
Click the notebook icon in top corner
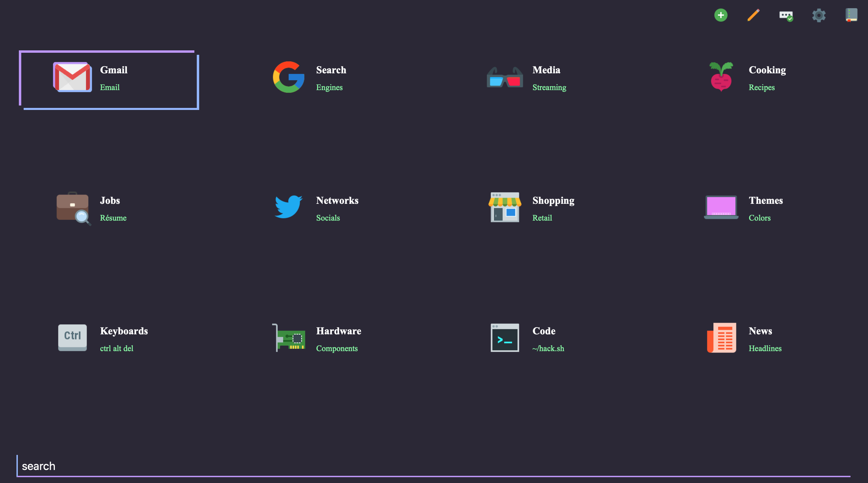click(851, 15)
